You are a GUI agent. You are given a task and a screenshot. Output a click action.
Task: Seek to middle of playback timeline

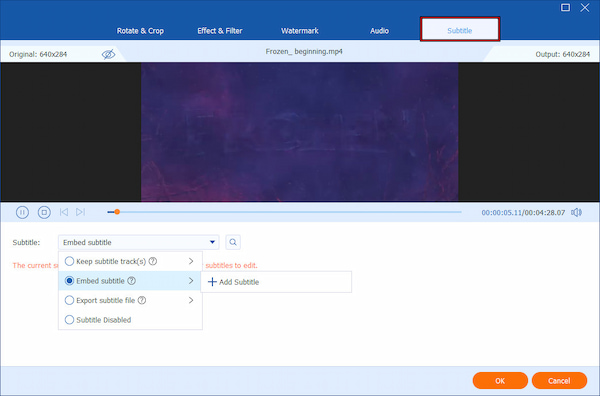point(284,212)
